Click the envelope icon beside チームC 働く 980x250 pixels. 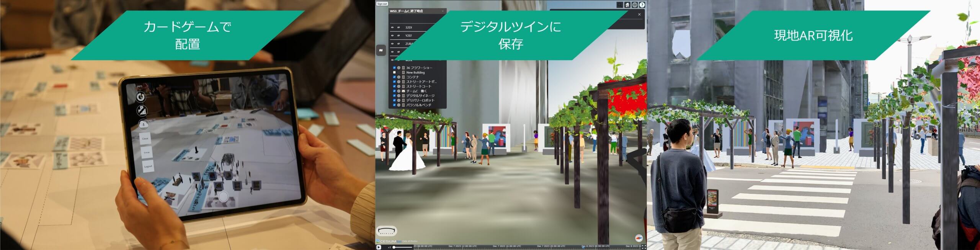[x=403, y=91]
